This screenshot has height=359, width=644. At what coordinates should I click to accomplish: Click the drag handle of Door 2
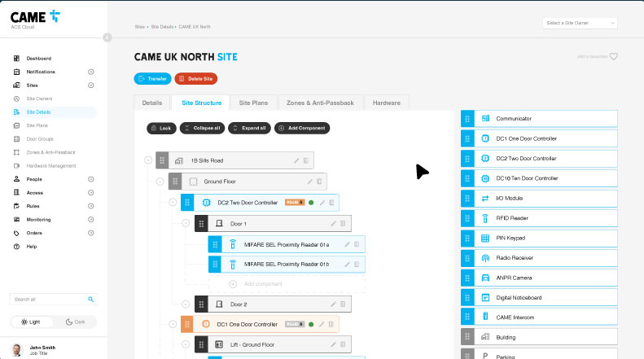tap(200, 304)
